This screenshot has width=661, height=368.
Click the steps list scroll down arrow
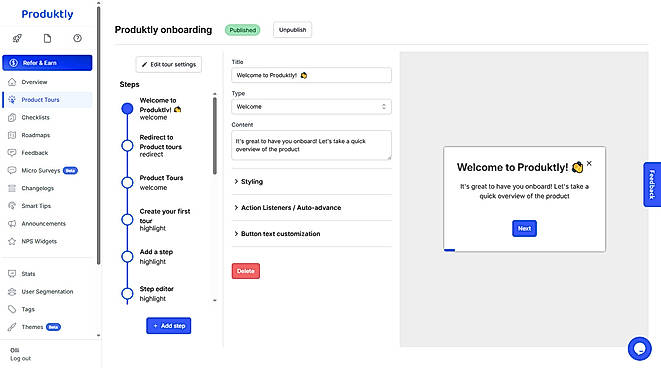pos(215,301)
